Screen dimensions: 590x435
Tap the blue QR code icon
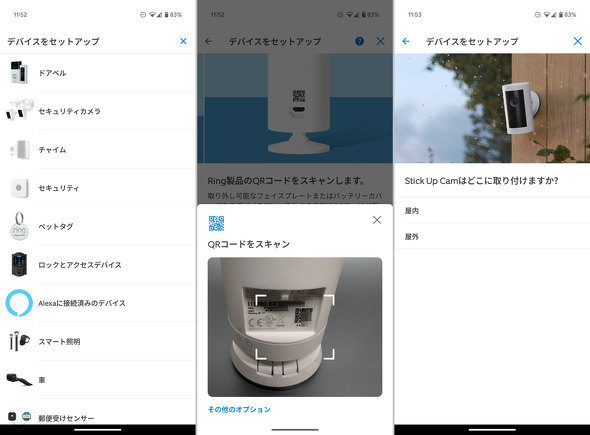point(216,223)
